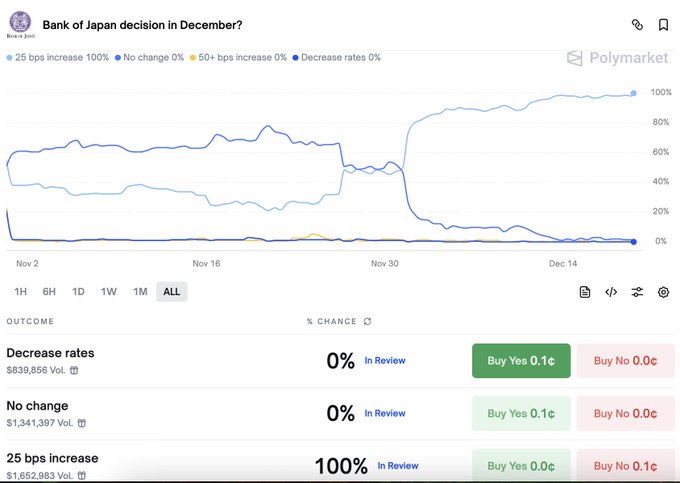The image size is (680, 483).
Task: Open the document icon below the chart
Action: pyautogui.click(x=585, y=292)
